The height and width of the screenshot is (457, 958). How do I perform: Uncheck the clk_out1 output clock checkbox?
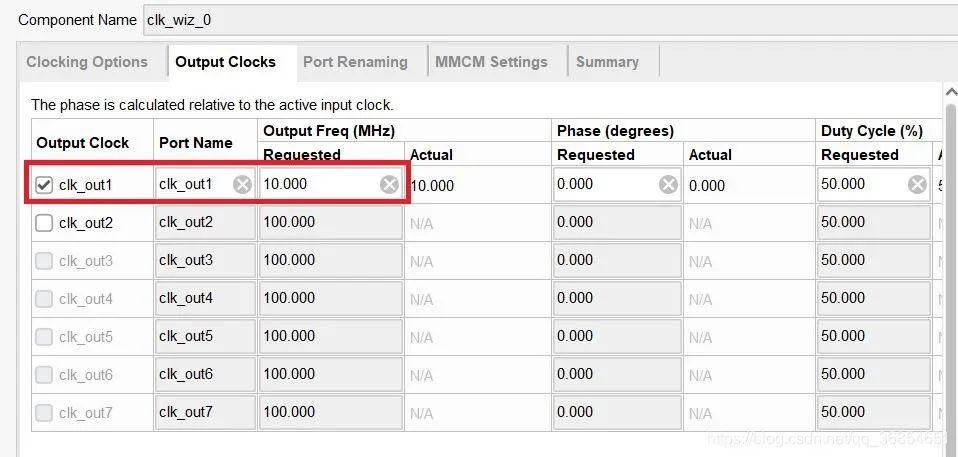pyautogui.click(x=44, y=185)
